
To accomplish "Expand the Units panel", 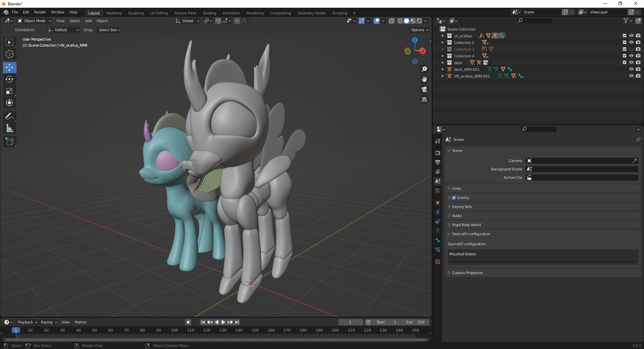I will (457, 189).
